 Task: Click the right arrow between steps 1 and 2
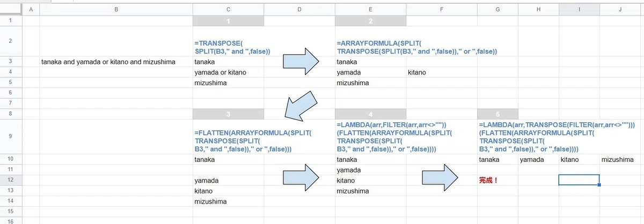(301, 61)
